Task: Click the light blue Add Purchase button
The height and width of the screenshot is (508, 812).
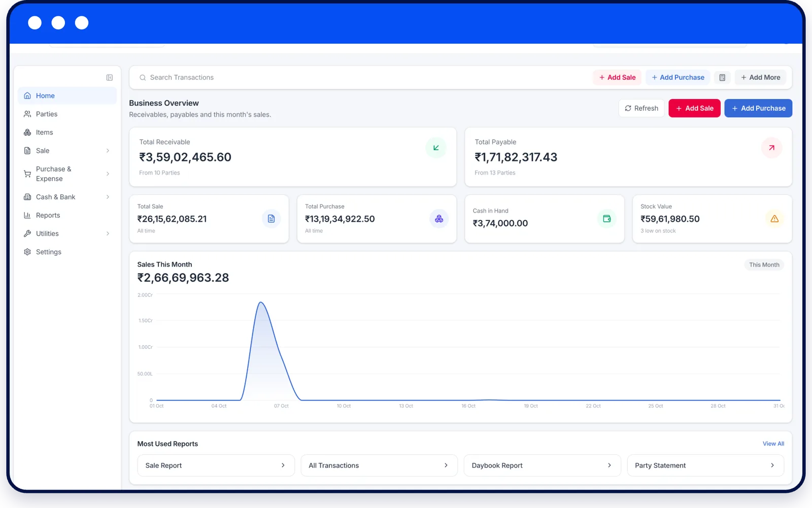Action: [x=678, y=78]
